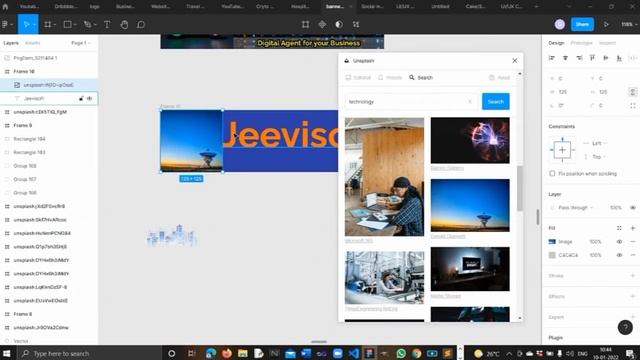Switch to the Prototype tab
Screen dimensions: 640x360
[581, 43]
